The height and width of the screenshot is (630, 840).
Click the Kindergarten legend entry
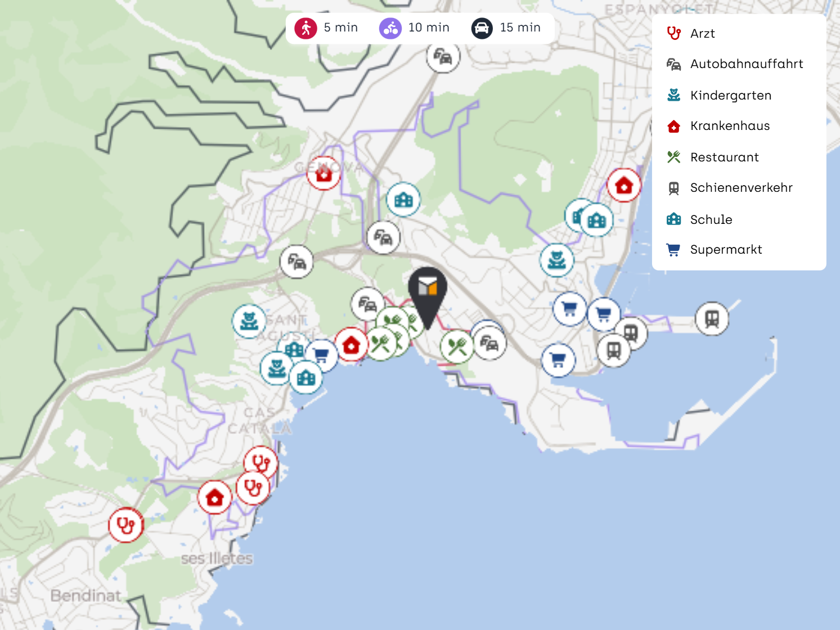click(x=718, y=95)
